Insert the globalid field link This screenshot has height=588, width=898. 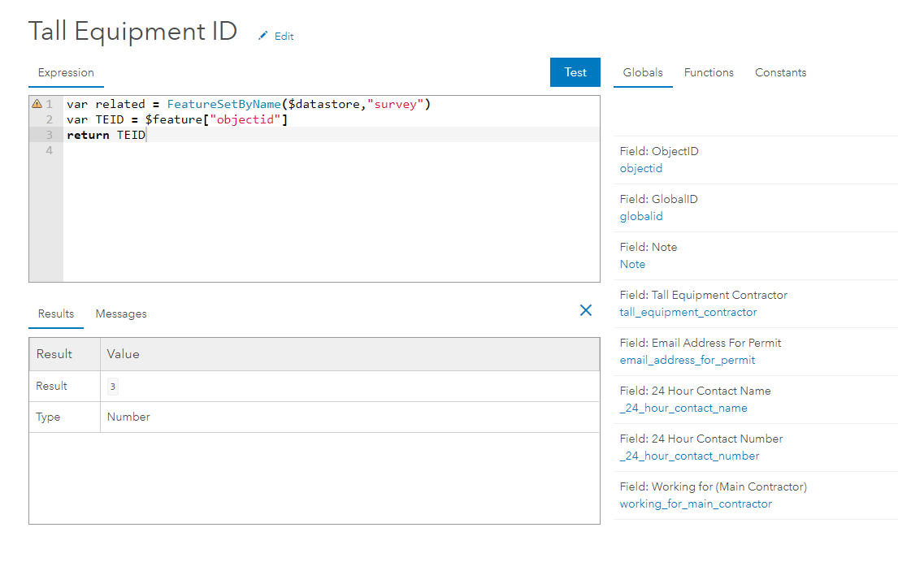pyautogui.click(x=641, y=217)
